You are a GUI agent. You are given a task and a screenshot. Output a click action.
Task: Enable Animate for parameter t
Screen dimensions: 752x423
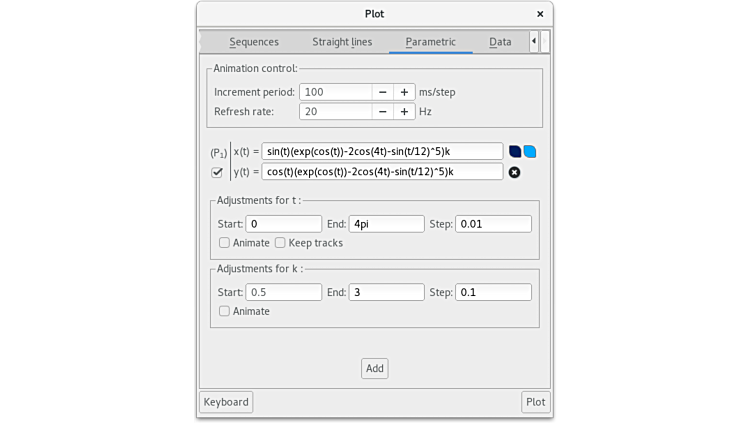click(225, 243)
